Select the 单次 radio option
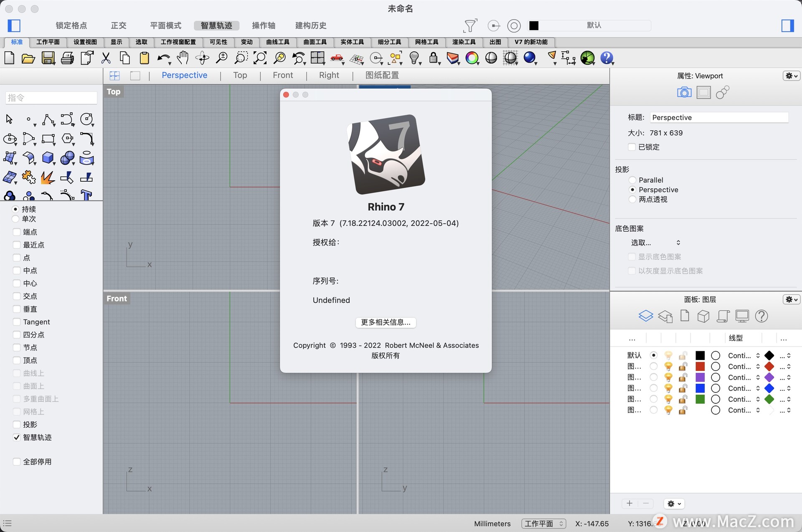802x532 pixels. (15, 219)
